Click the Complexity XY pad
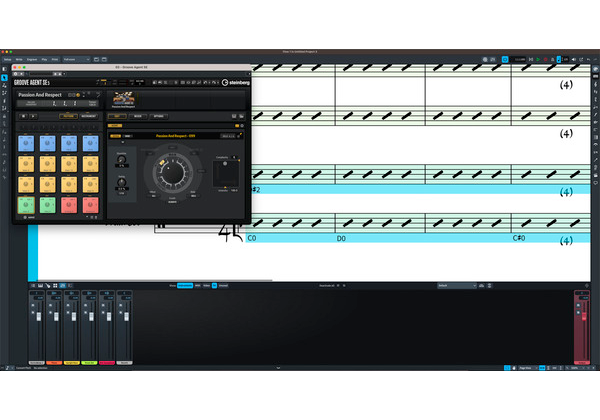The width and height of the screenshot is (600, 420). tap(226, 173)
